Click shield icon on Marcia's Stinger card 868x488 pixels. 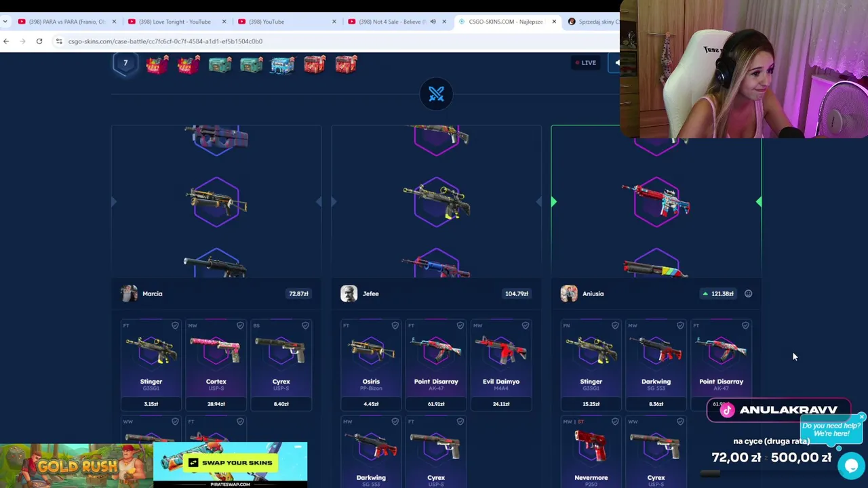coord(175,326)
